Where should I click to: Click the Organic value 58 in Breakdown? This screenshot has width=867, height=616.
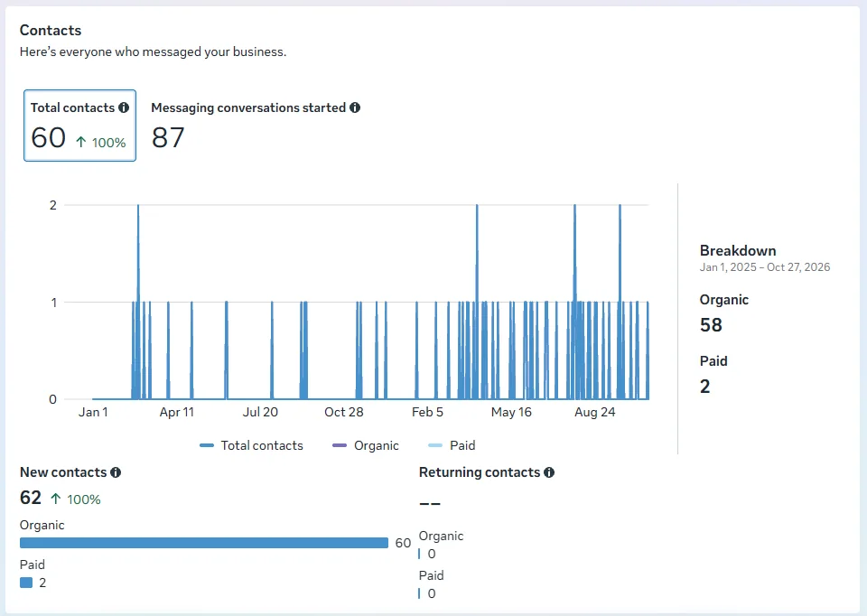click(711, 324)
